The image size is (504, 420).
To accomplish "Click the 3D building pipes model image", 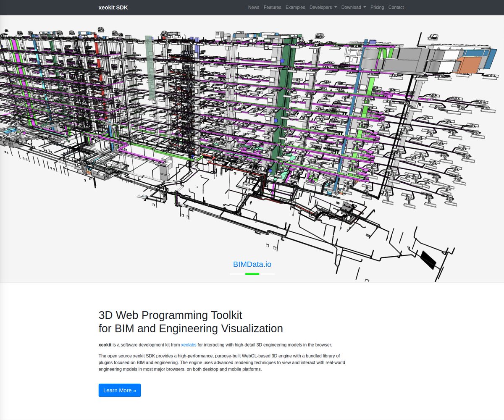I will (x=252, y=149).
